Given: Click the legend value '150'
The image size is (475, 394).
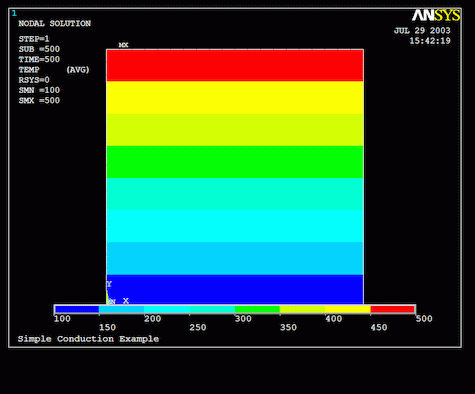Looking at the screenshot, I should (107, 327).
